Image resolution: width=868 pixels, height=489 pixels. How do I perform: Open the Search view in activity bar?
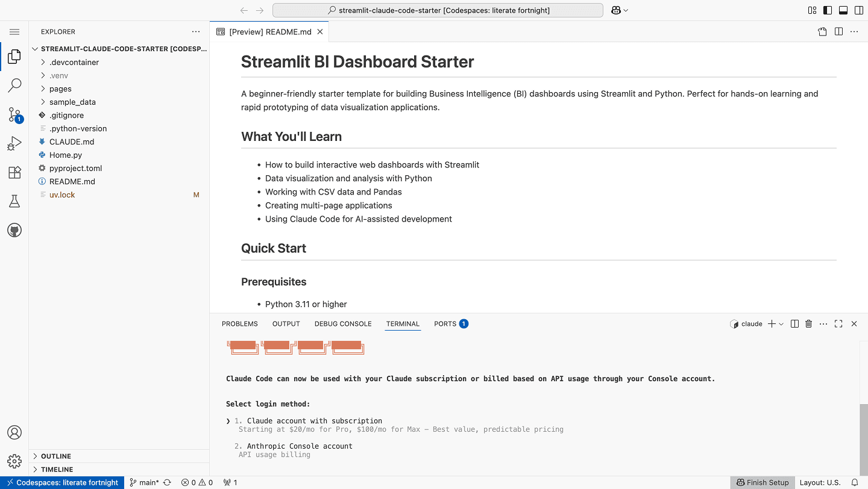point(14,86)
